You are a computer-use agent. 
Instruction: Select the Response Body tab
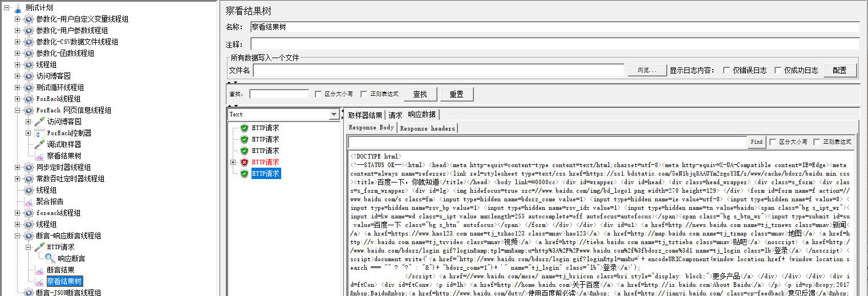coord(371,127)
